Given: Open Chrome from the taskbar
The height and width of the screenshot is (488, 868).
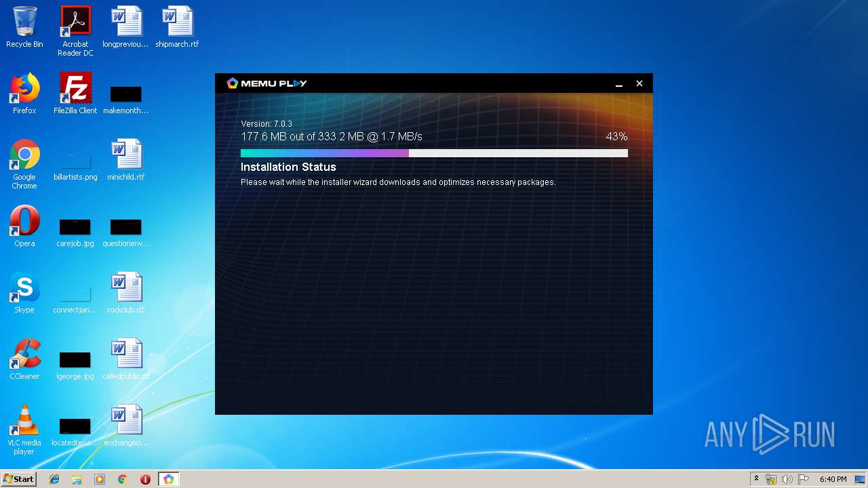Looking at the screenshot, I should click(x=123, y=479).
